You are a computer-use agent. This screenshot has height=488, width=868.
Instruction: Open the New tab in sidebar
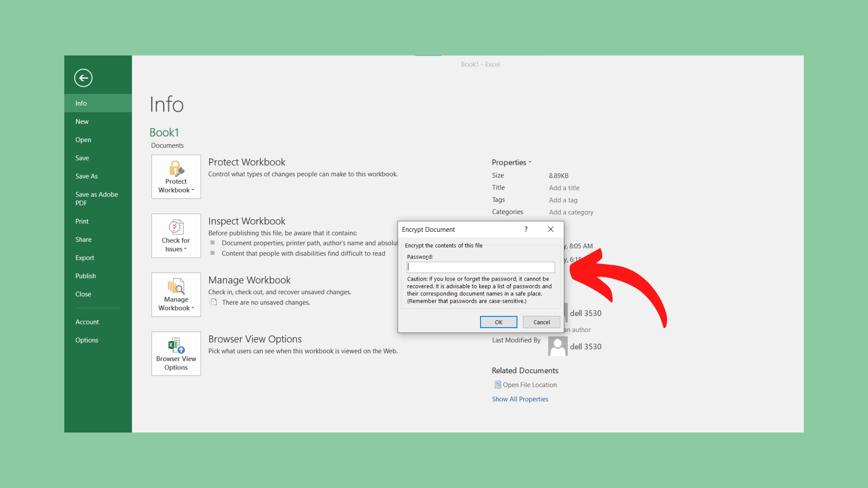pyautogui.click(x=98, y=122)
